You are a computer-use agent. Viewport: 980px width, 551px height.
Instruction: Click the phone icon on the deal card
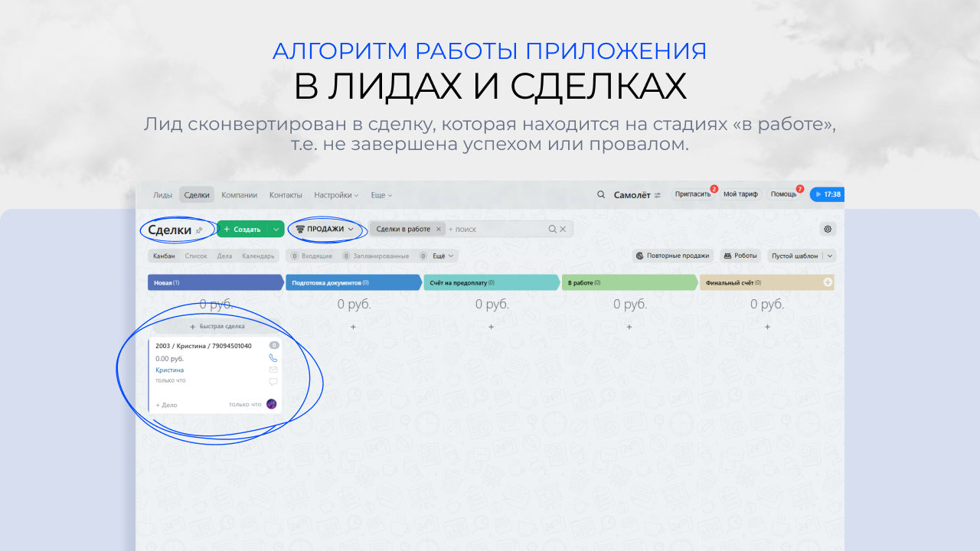coord(273,358)
